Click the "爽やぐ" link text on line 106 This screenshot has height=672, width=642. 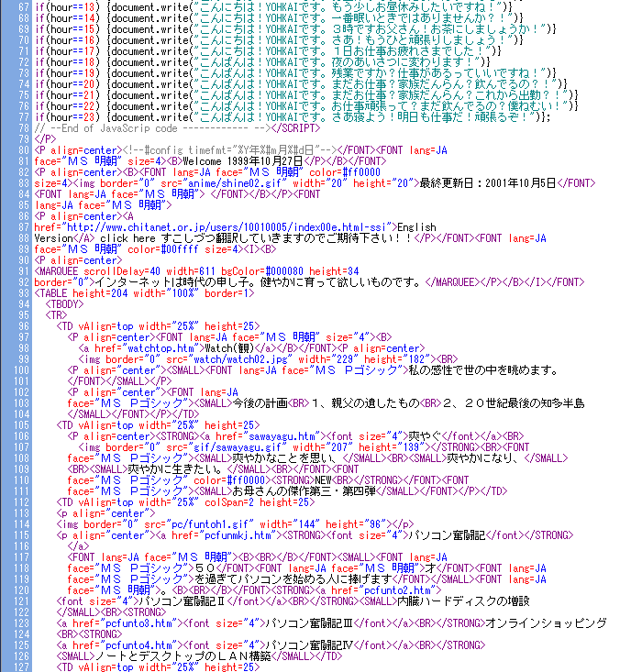425,436
